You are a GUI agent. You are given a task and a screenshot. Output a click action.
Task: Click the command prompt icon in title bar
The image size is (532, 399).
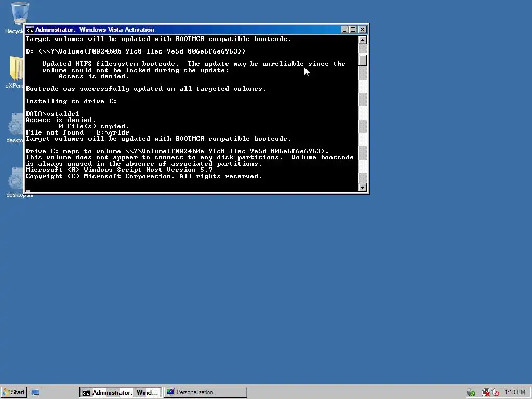tap(30, 30)
